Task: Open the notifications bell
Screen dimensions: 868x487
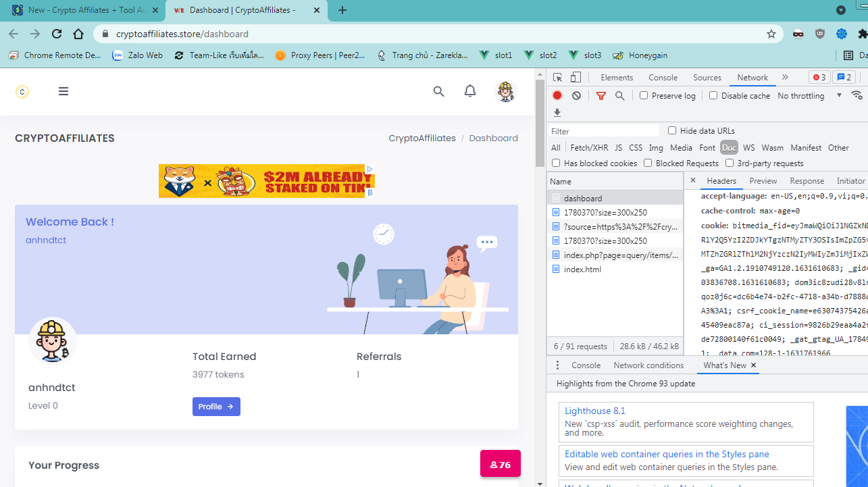Action: tap(470, 91)
